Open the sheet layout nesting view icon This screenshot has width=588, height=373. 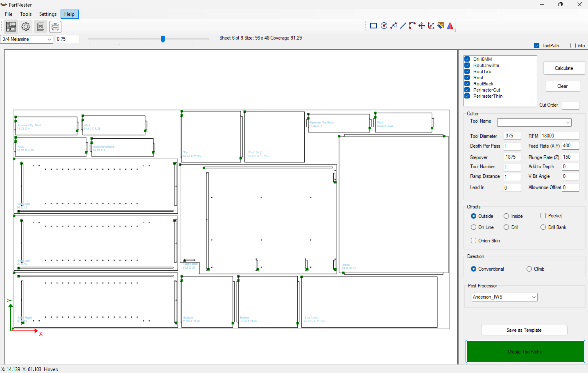tap(11, 27)
